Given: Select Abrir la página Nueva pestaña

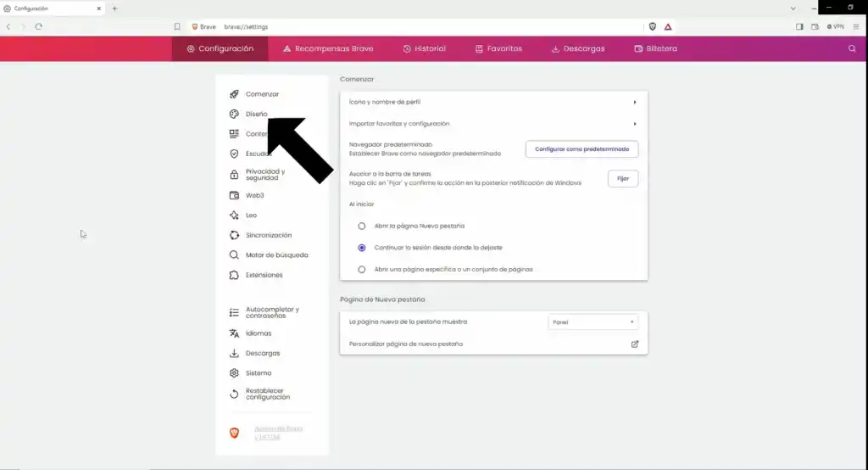Looking at the screenshot, I should click(x=361, y=227).
